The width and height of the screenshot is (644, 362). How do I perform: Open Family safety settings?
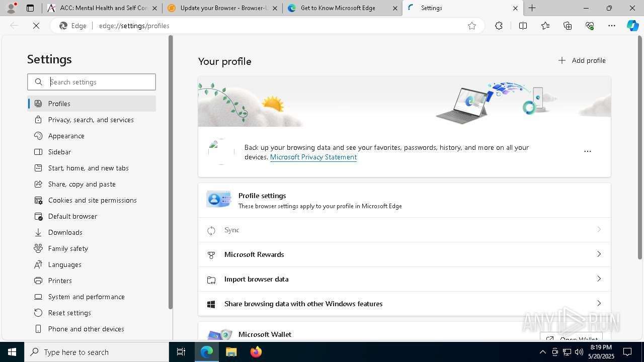pyautogui.click(x=92, y=248)
